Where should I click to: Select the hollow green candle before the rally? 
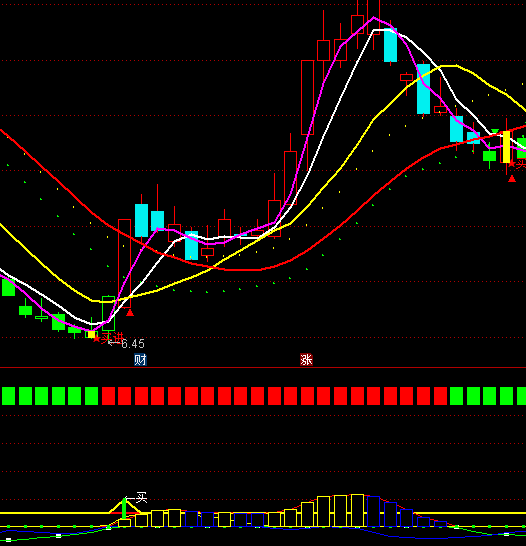click(108, 313)
